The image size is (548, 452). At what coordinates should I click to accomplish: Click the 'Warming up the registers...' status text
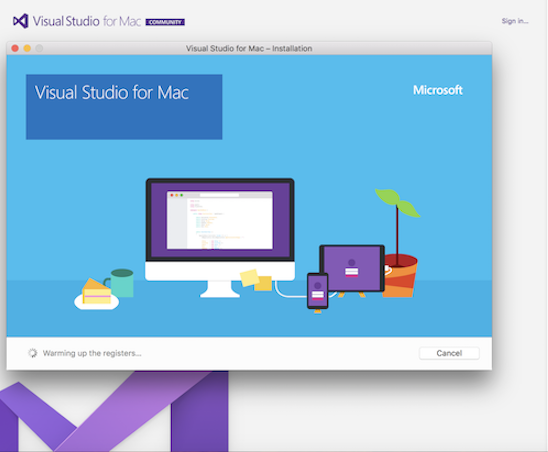[x=92, y=353]
